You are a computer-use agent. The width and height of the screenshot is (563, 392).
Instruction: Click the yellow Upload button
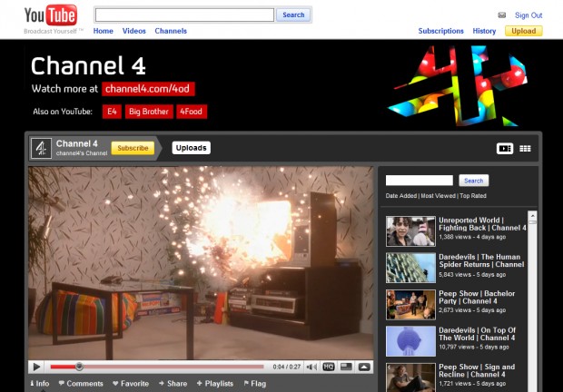coord(524,31)
